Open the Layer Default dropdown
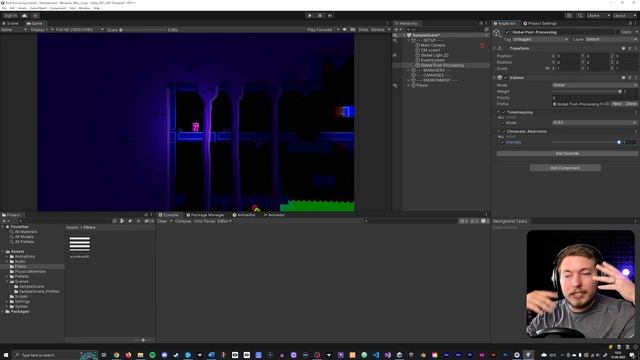 pyautogui.click(x=611, y=40)
